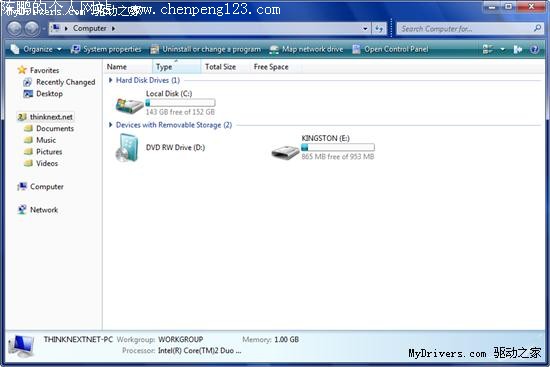Open Desktop in navigation pane
This screenshot has width=550, height=367.
coord(49,94)
